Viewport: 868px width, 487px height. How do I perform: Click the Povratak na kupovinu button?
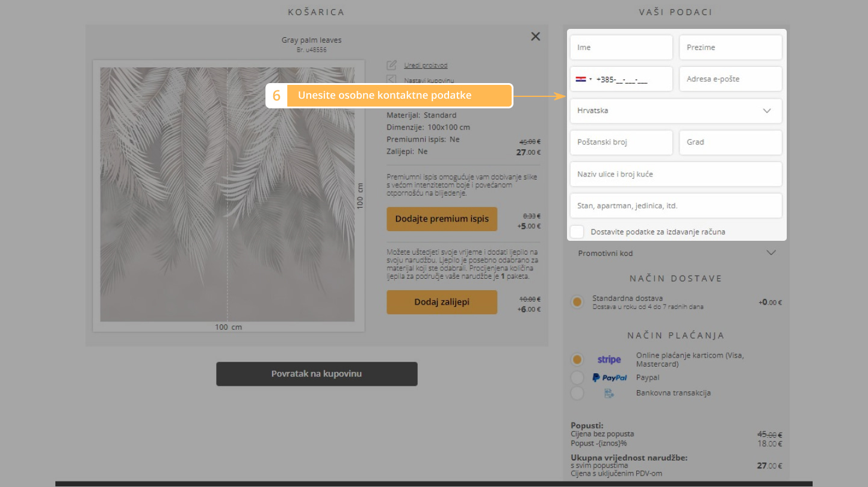click(317, 374)
